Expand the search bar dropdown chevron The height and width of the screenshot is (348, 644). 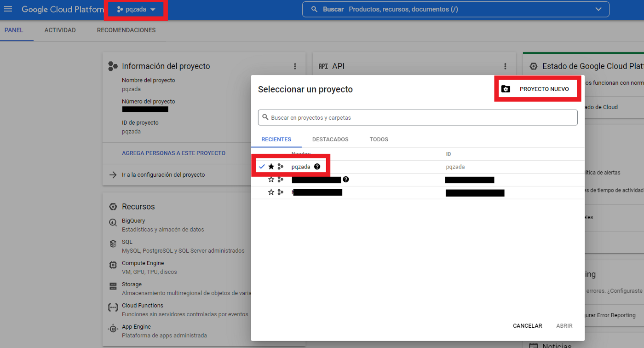click(598, 9)
